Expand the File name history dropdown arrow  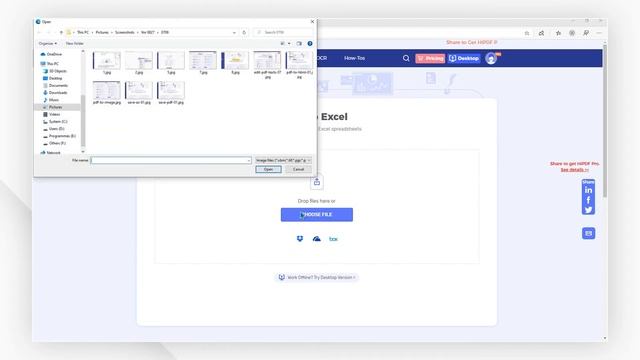[249, 160]
